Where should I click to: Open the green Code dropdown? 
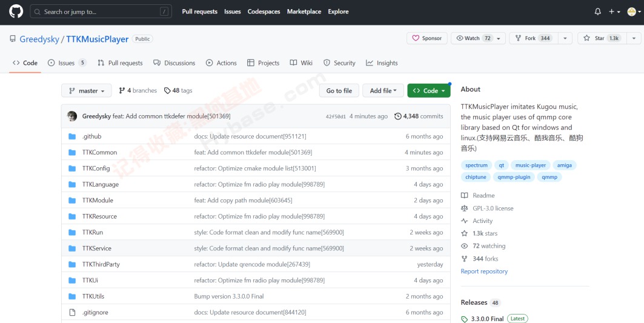pos(429,91)
